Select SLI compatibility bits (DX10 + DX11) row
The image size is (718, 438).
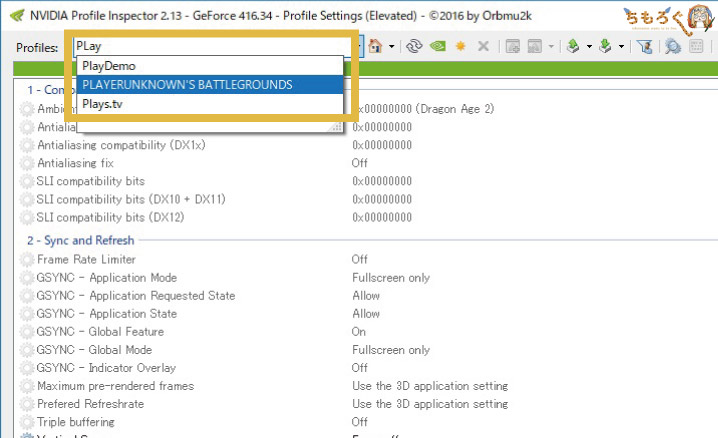tap(131, 200)
